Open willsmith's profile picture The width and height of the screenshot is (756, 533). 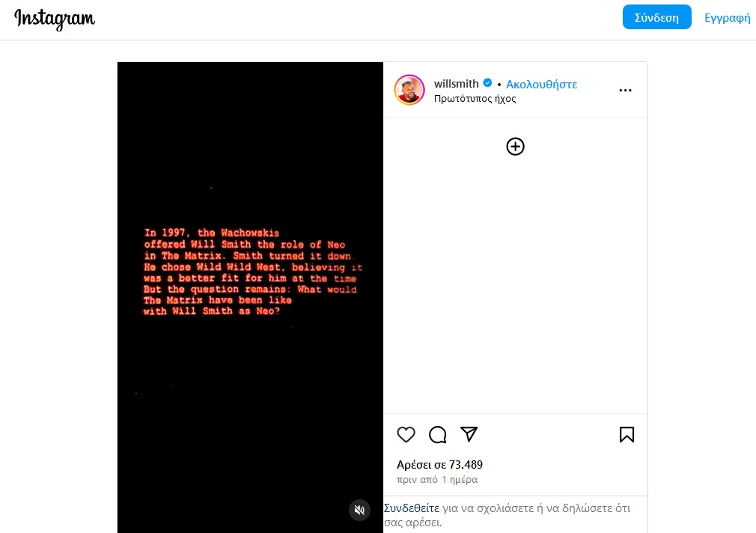click(409, 90)
